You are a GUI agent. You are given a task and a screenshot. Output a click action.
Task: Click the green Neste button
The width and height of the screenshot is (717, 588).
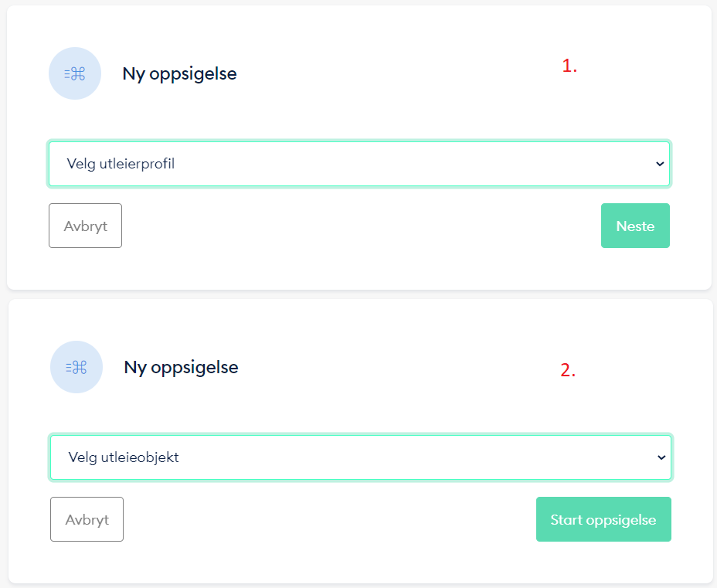[635, 226]
